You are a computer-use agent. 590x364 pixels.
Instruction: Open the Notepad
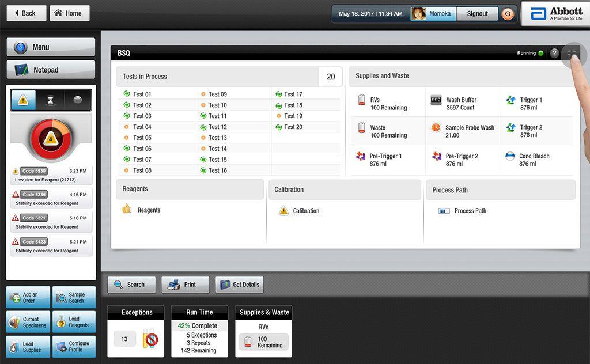tap(51, 70)
